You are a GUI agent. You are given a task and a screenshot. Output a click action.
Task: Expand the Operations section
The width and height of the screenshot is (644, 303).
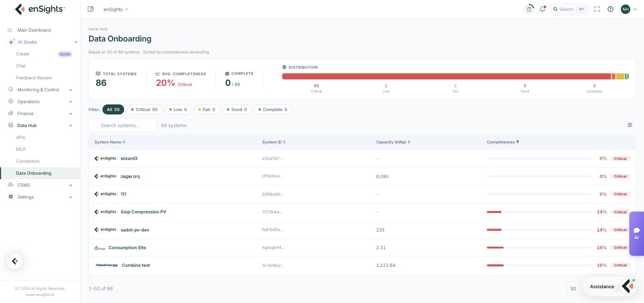70,102
